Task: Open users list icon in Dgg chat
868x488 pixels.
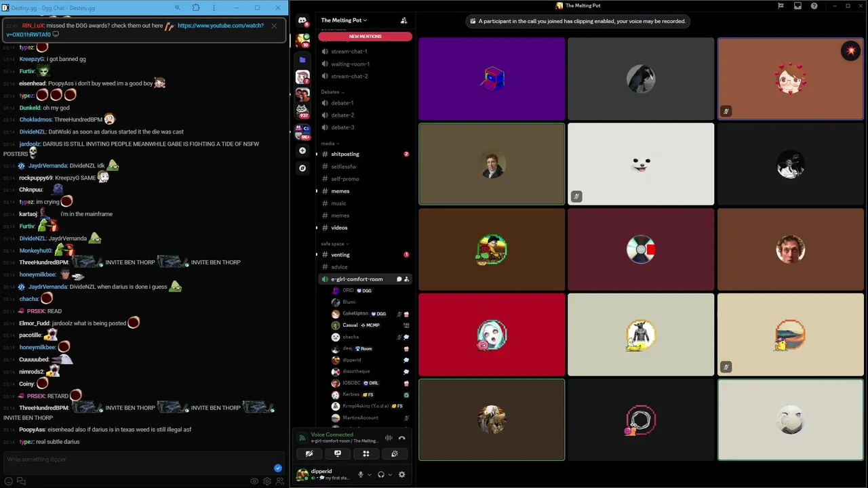Action: (279, 481)
